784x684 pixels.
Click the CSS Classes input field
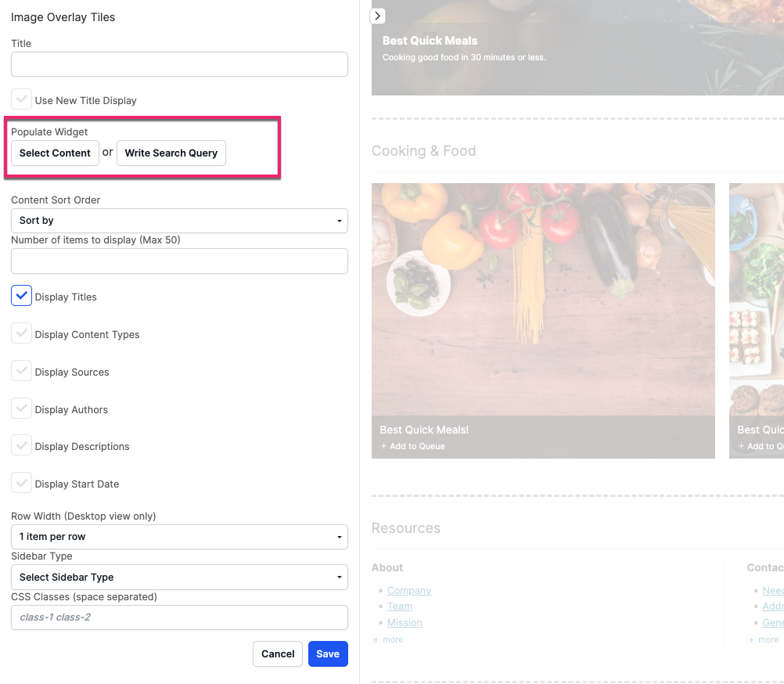(x=179, y=617)
